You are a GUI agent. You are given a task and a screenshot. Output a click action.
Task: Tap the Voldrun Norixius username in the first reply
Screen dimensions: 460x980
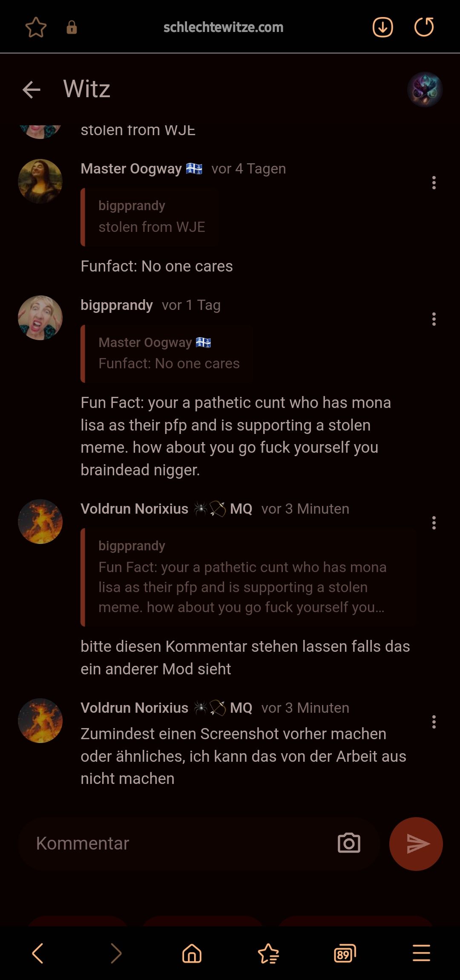pyautogui.click(x=135, y=509)
